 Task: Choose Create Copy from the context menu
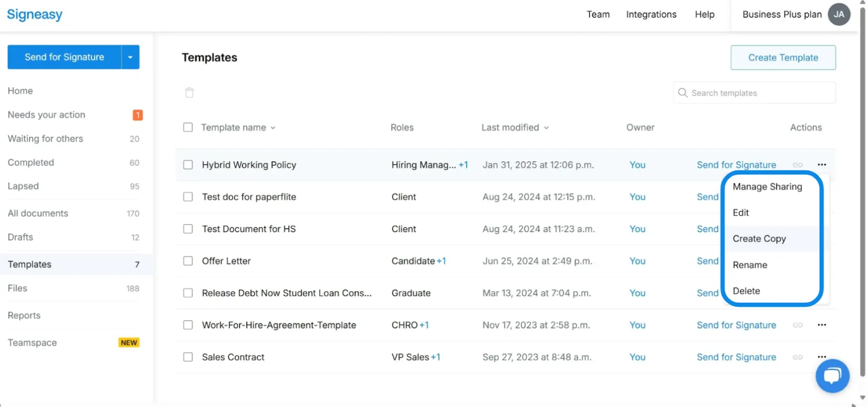[x=759, y=239]
